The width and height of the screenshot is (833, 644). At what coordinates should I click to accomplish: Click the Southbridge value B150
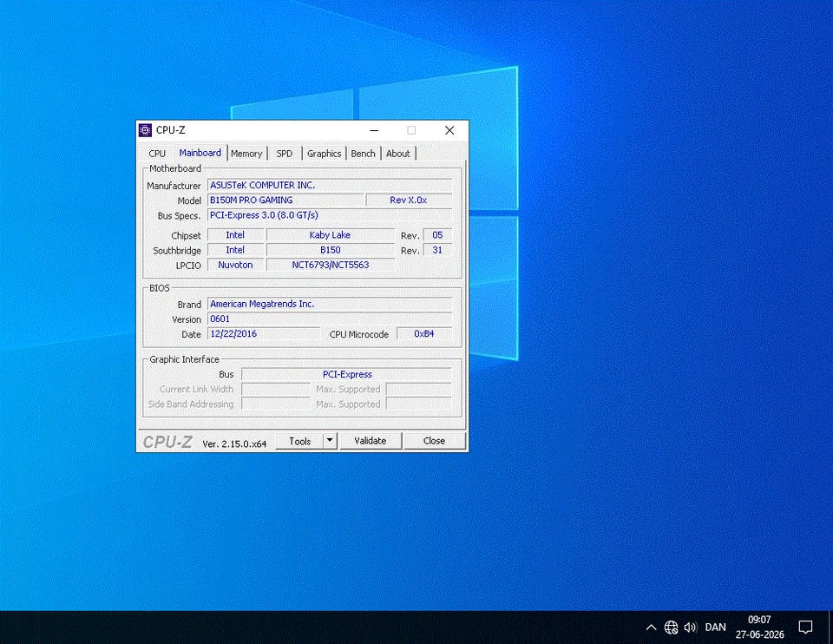tap(330, 250)
